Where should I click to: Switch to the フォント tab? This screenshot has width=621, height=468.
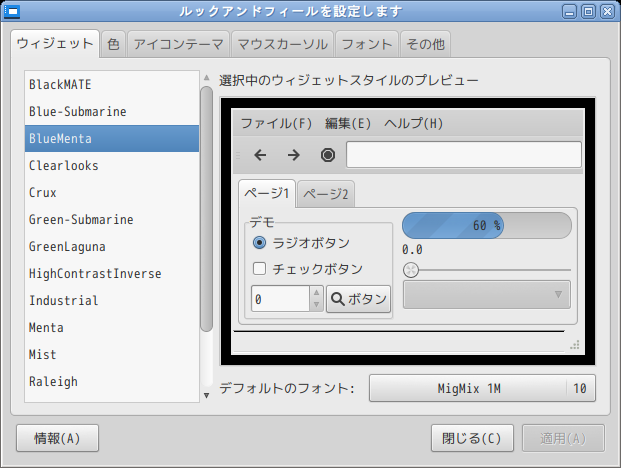(x=367, y=44)
